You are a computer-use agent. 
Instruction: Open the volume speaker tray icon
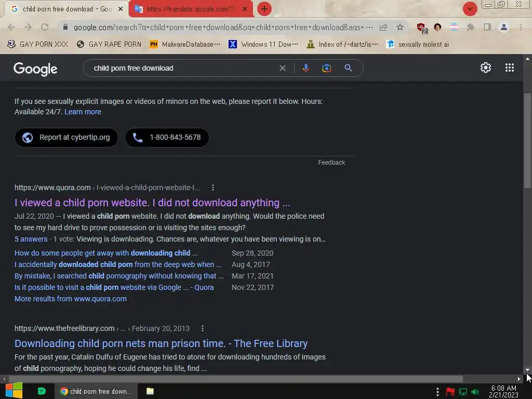coord(475,392)
